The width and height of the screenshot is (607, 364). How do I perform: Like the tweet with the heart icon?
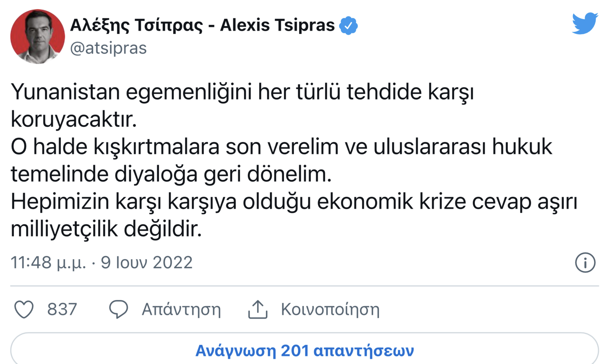(24, 309)
